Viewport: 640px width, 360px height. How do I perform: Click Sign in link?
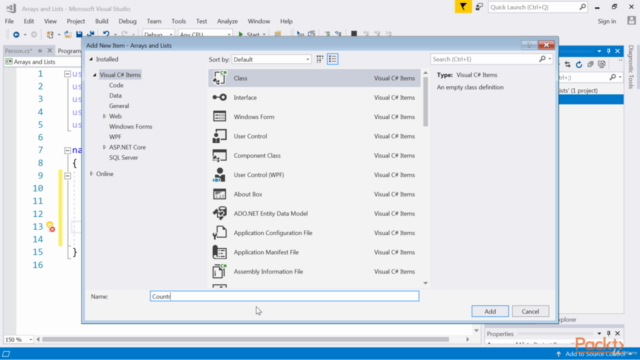click(x=607, y=21)
